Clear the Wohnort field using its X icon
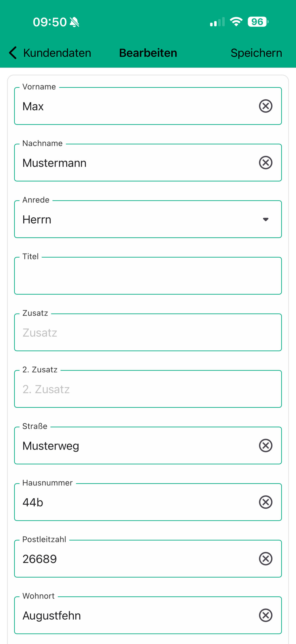296x644 pixels. tap(266, 615)
